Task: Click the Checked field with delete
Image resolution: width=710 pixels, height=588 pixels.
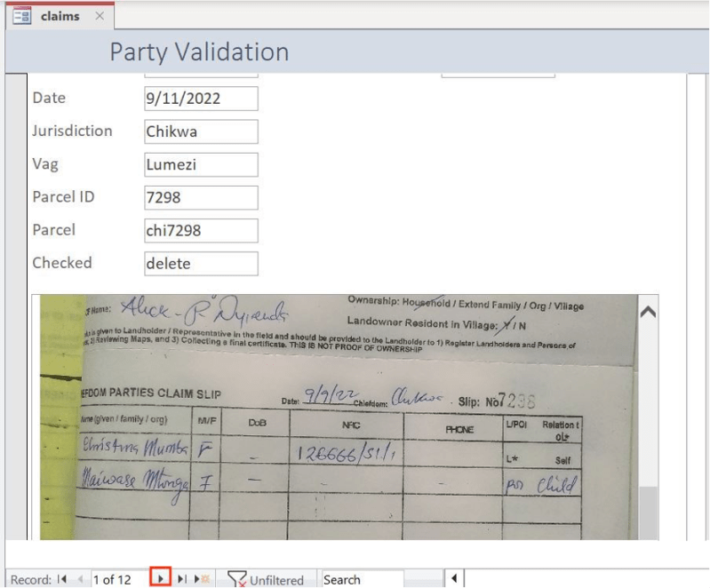Action: pyautogui.click(x=201, y=264)
